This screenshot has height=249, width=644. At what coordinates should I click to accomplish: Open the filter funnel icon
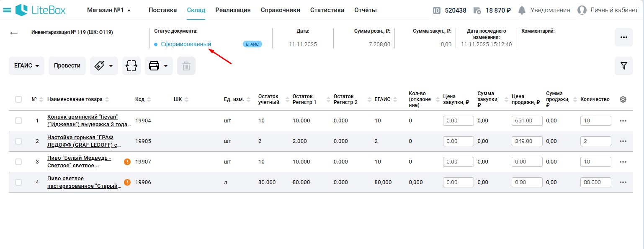623,66
